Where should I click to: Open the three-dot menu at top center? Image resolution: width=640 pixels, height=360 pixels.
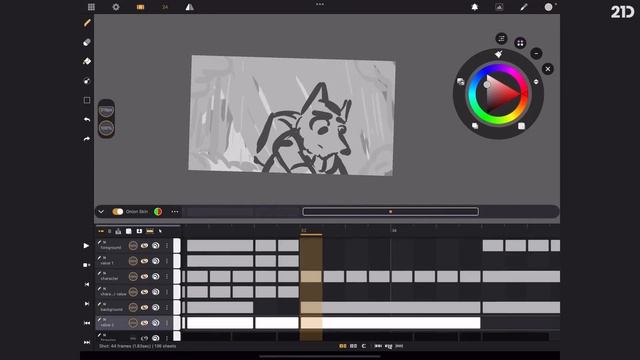pos(320,4)
